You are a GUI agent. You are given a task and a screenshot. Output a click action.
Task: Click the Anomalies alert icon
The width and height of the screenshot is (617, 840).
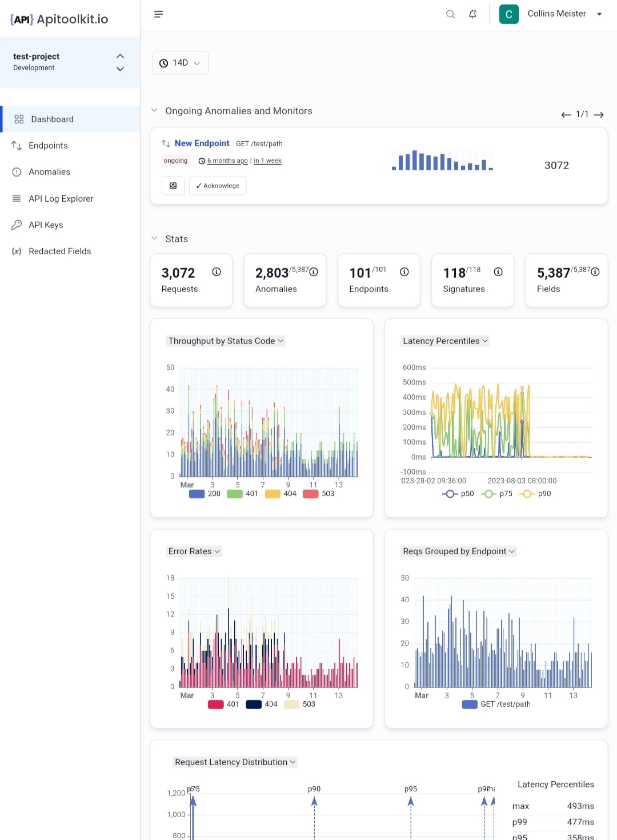click(17, 172)
